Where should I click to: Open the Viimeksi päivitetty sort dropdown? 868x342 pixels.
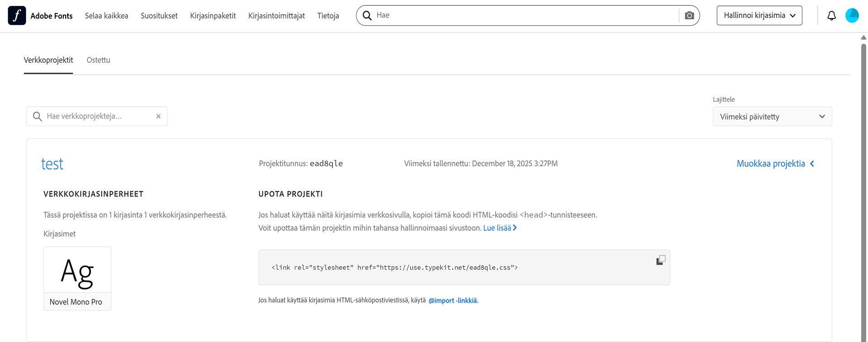pos(772,117)
